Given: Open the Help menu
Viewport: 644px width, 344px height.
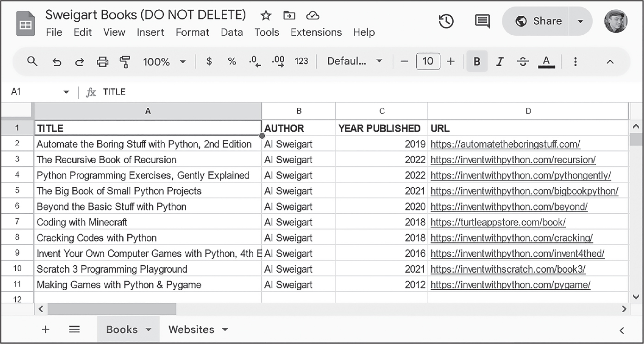Looking at the screenshot, I should 364,32.
